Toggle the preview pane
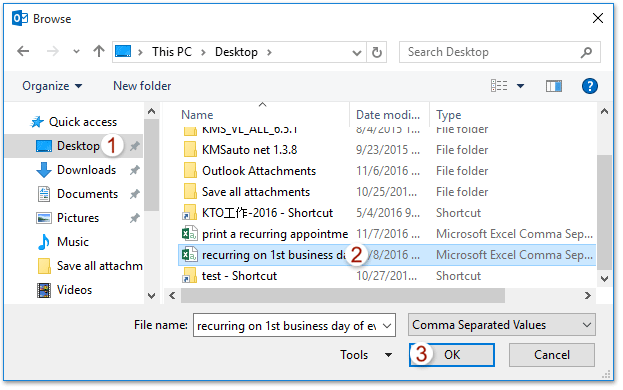The height and width of the screenshot is (390, 623). click(554, 86)
